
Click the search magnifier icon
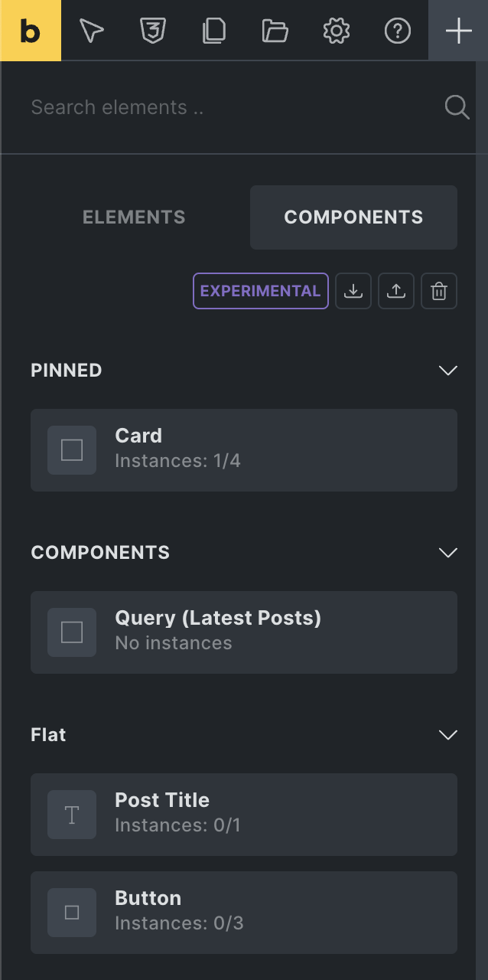point(457,107)
